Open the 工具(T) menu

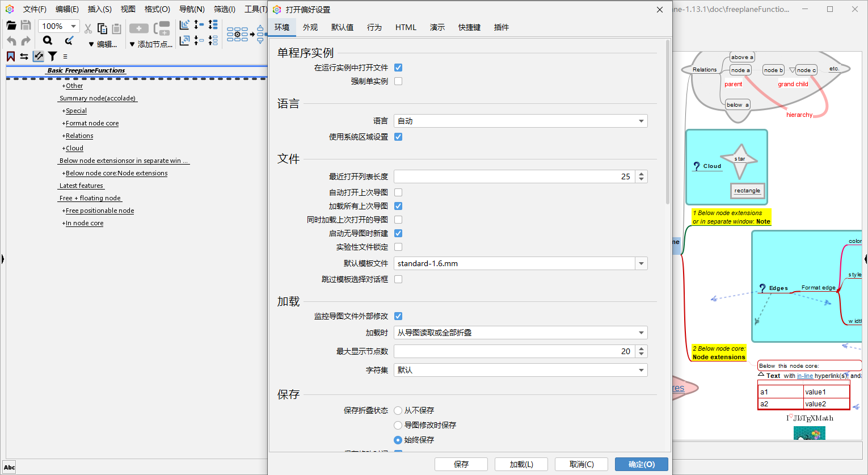click(x=255, y=9)
